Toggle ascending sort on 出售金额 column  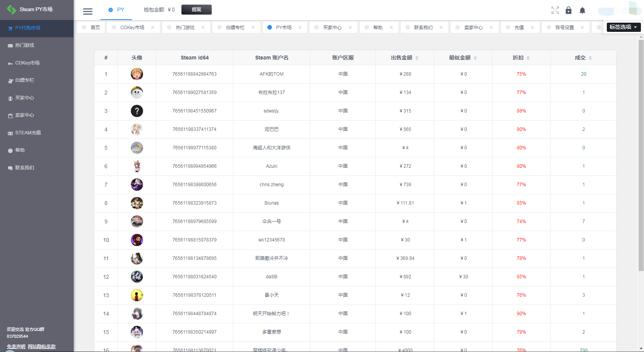click(x=417, y=56)
